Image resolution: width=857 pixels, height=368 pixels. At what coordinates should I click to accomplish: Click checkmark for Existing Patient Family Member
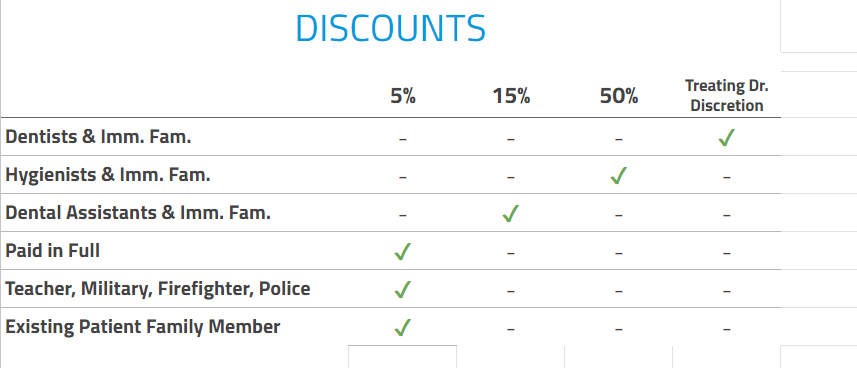tap(402, 328)
